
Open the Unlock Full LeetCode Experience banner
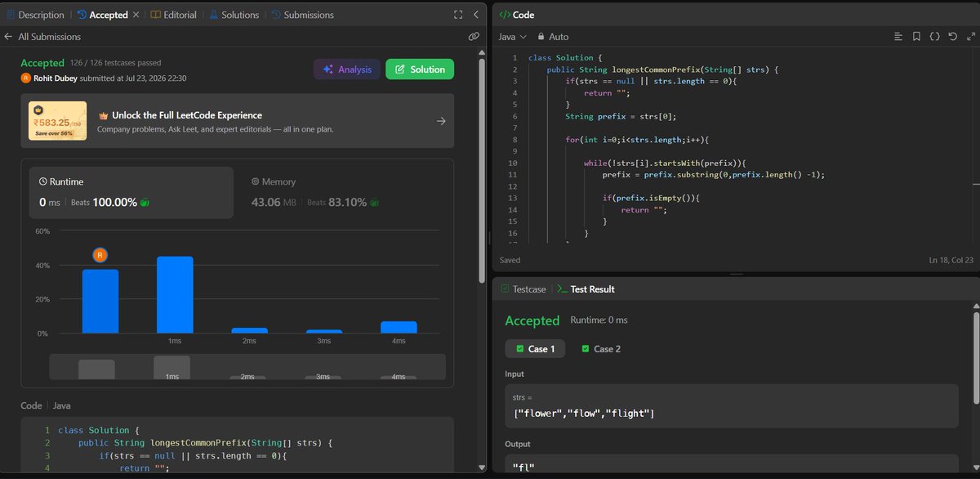(x=237, y=121)
